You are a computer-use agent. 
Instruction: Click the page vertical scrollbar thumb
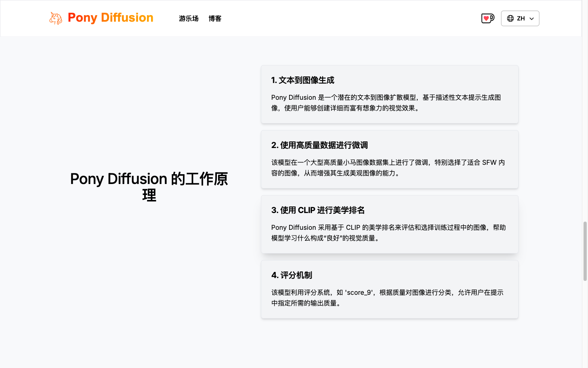pos(585,251)
